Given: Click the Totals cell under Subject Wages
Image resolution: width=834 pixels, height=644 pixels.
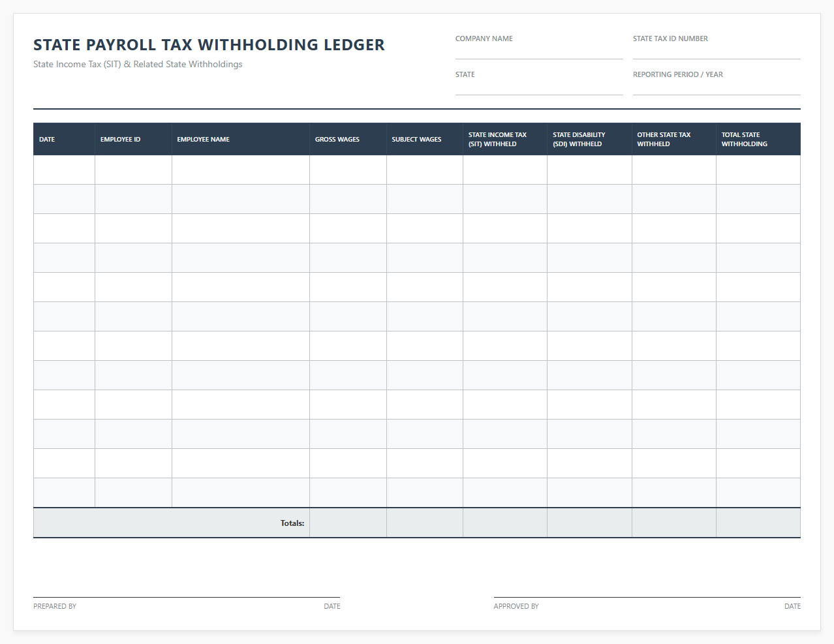Looking at the screenshot, I should (425, 523).
